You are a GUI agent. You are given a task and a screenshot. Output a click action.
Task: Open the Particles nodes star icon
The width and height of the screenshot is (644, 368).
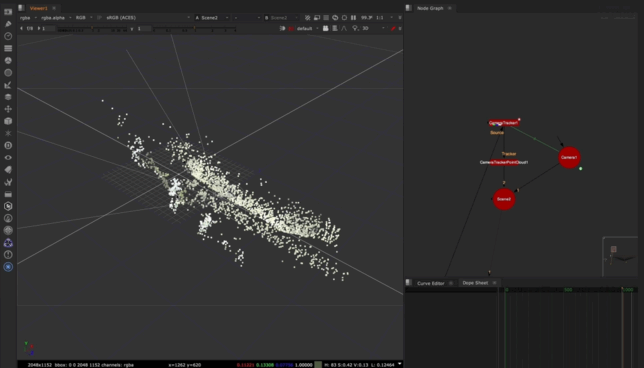pyautogui.click(x=8, y=133)
